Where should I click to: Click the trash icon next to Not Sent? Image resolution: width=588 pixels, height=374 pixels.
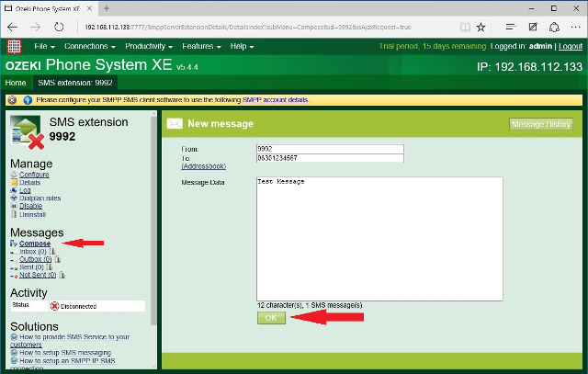click(x=62, y=275)
